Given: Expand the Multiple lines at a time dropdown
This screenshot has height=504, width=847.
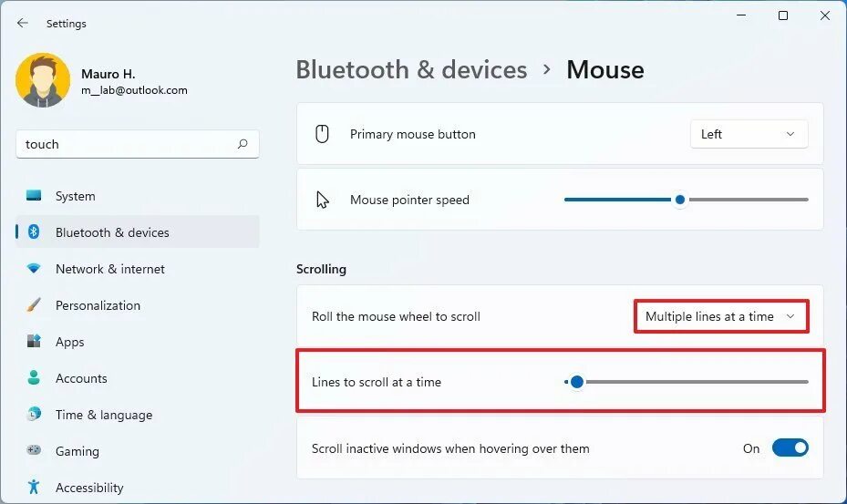Looking at the screenshot, I should pos(720,316).
